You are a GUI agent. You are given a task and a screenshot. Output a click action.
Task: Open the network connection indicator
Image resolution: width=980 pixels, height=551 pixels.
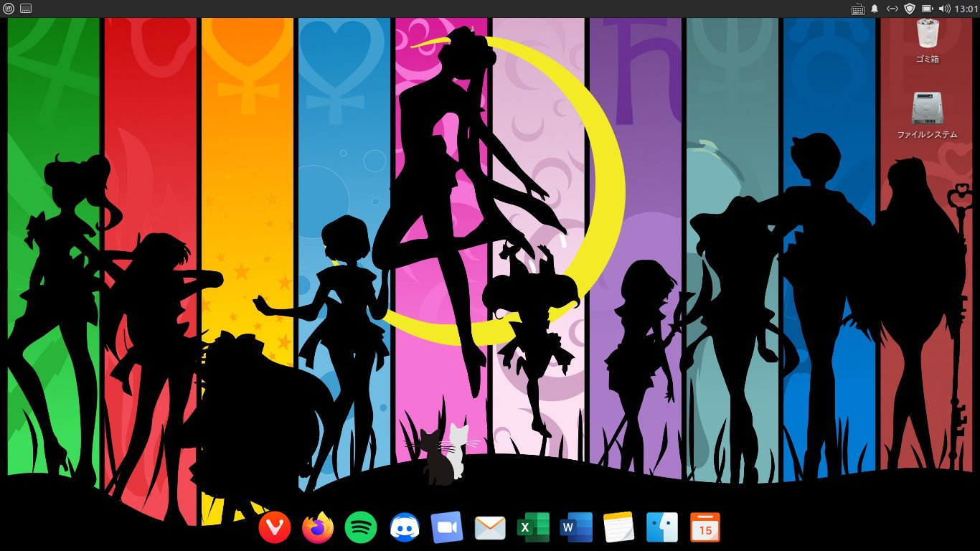pos(892,9)
